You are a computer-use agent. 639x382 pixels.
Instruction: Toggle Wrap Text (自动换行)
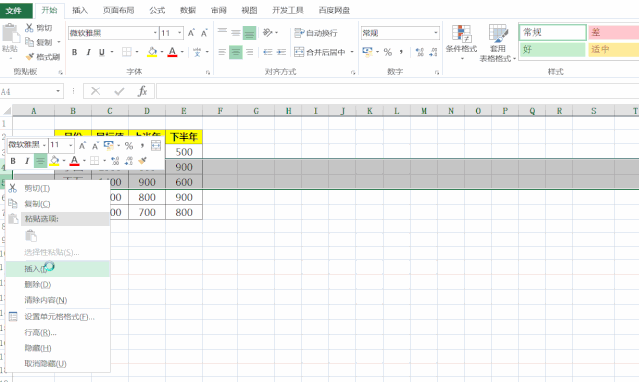point(316,33)
